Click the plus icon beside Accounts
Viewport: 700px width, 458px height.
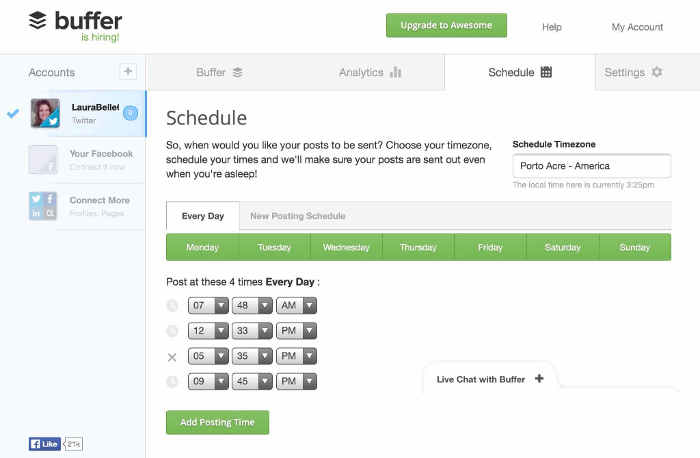pyautogui.click(x=127, y=71)
